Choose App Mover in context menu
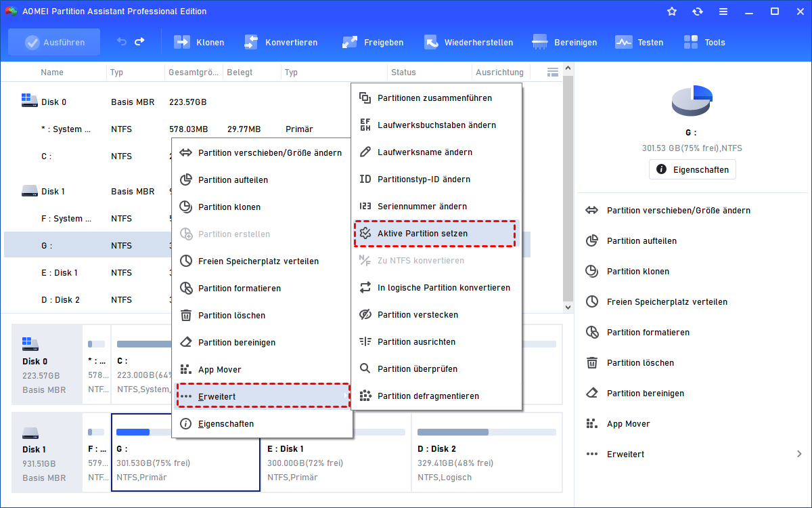The height and width of the screenshot is (508, 812). click(262, 370)
